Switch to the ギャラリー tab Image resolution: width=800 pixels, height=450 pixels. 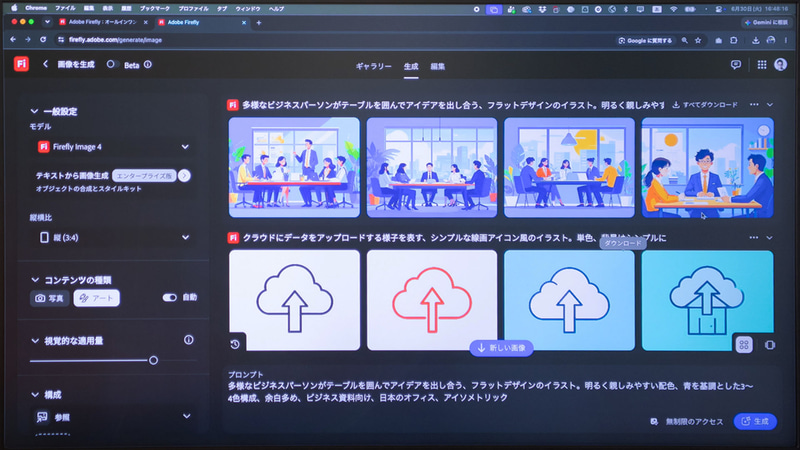(373, 66)
